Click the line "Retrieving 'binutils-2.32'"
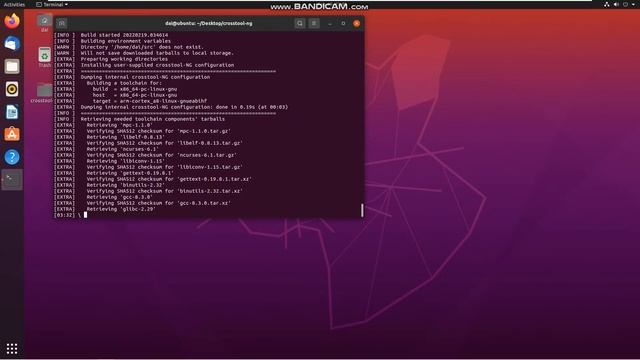 click(125, 185)
